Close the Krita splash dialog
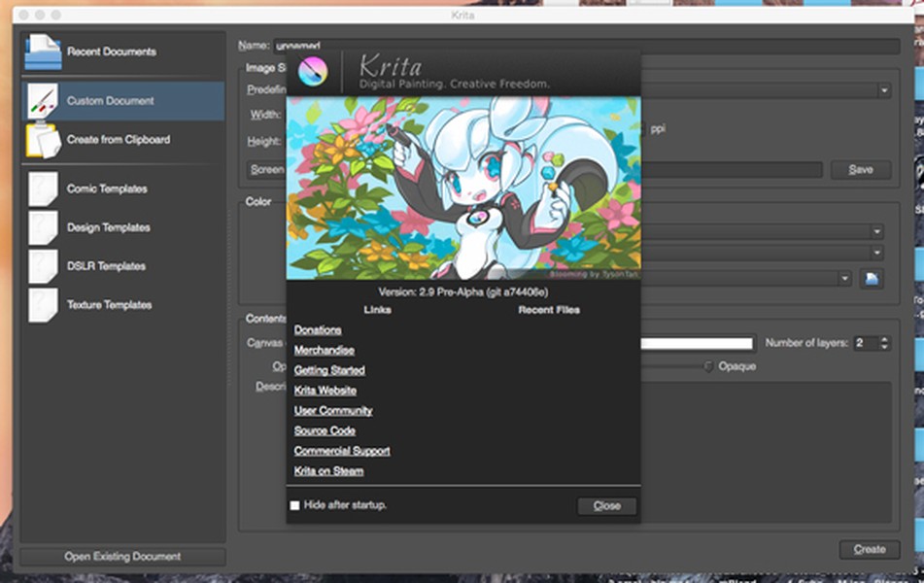 click(606, 506)
